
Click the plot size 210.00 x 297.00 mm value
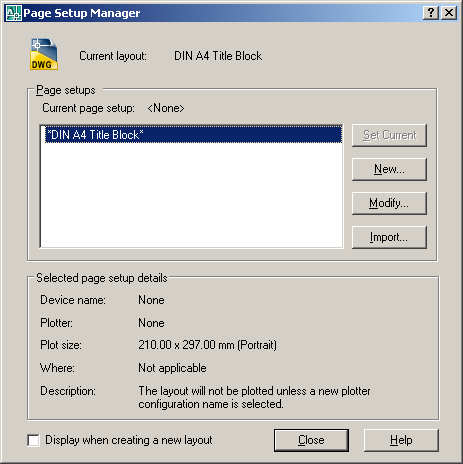coord(207,345)
